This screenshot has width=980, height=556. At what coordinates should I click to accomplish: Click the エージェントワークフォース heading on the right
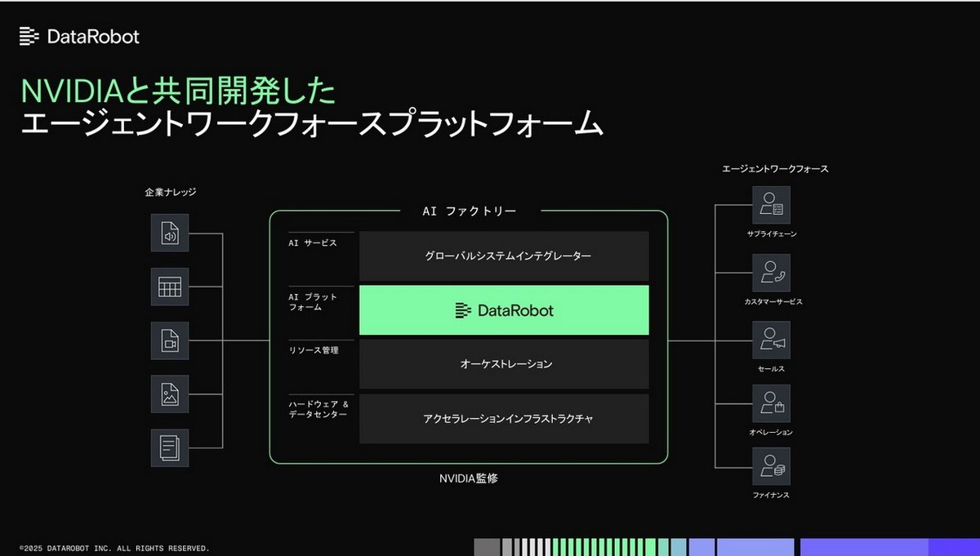[775, 169]
